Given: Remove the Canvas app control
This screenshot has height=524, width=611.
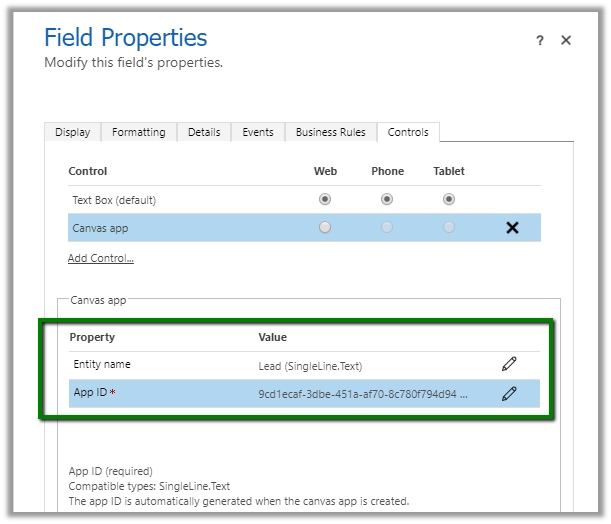Looking at the screenshot, I should tap(512, 228).
